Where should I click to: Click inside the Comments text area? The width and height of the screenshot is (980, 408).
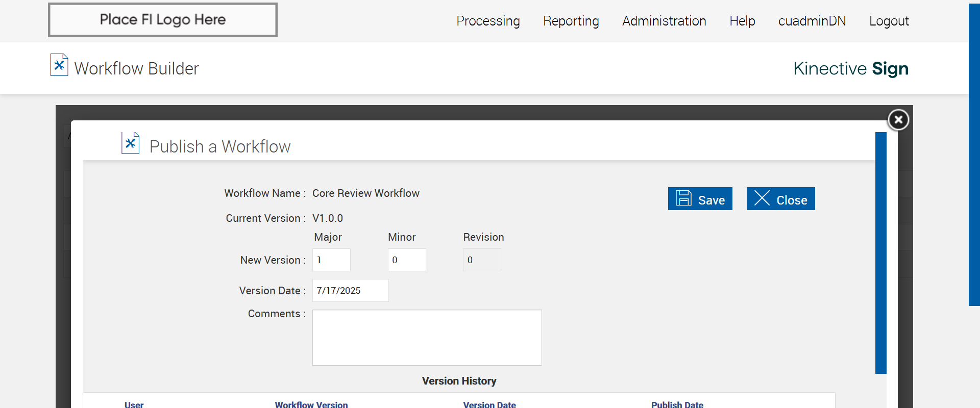[x=427, y=338]
